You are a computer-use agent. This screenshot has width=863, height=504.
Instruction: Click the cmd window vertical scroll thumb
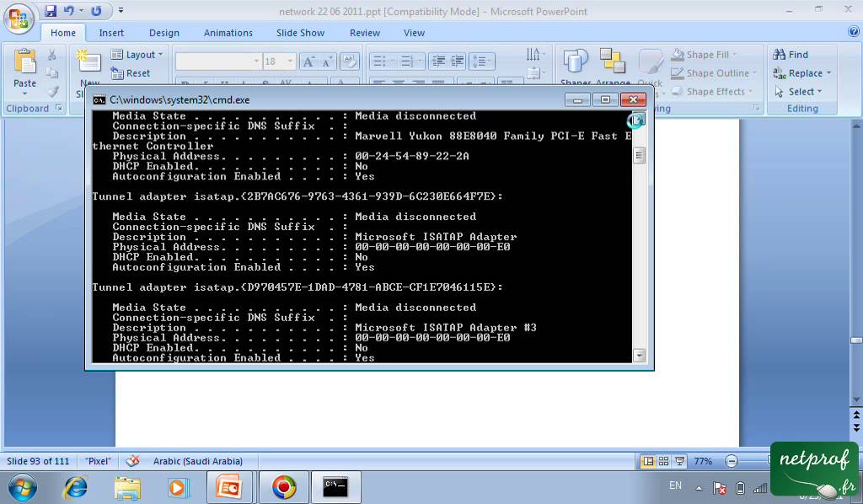[639, 155]
